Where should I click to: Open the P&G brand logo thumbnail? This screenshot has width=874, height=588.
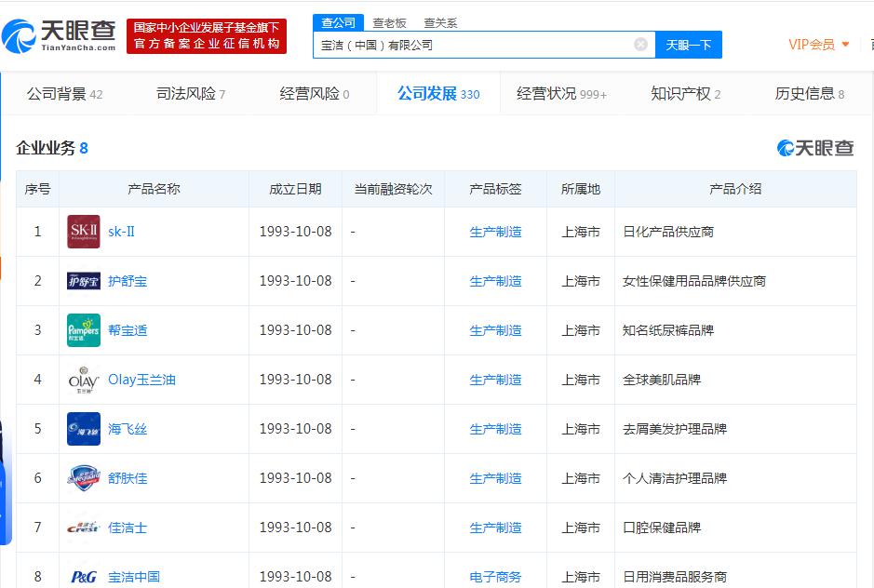pos(84,577)
